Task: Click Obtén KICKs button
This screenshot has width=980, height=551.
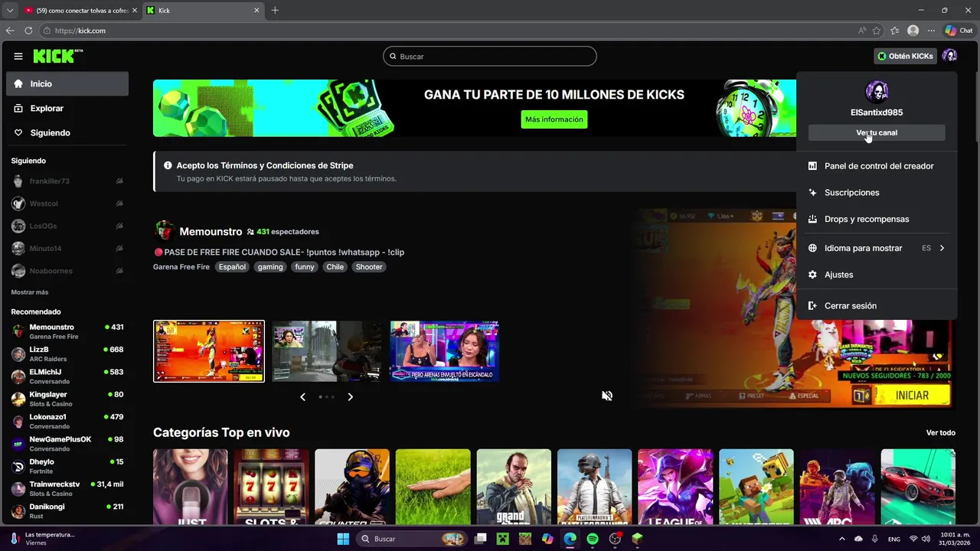Action: point(905,56)
